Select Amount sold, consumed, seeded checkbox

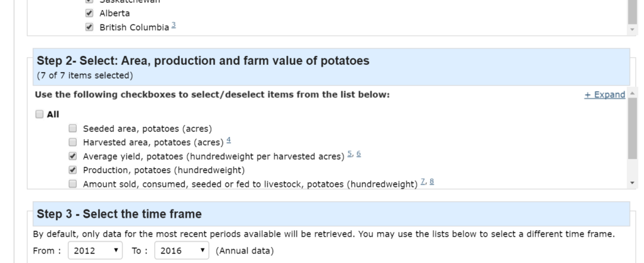point(72,184)
